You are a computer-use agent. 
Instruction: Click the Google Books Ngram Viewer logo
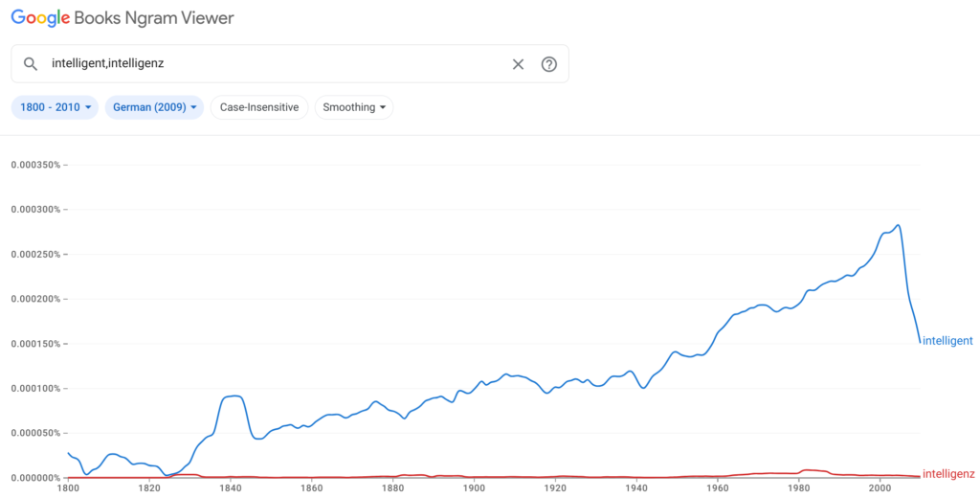point(122,18)
